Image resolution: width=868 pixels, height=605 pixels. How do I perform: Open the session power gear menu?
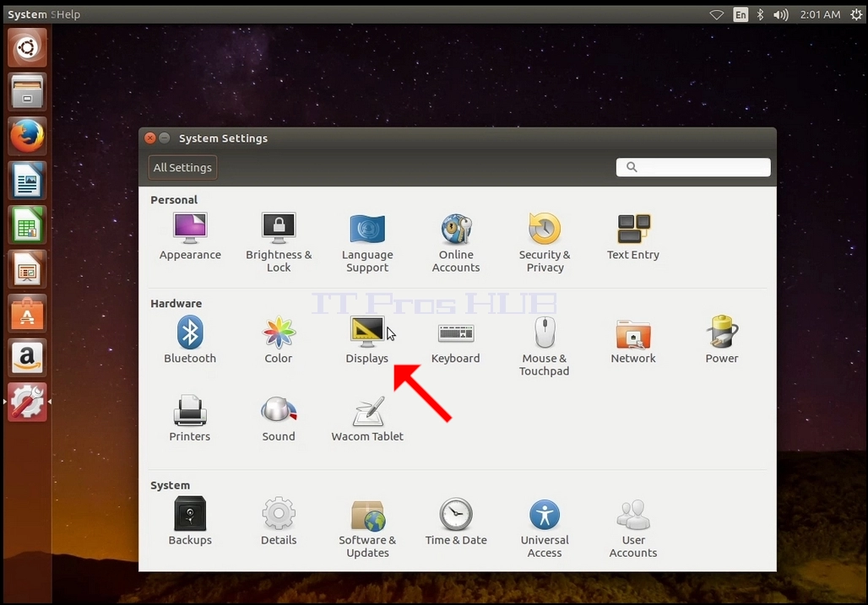coord(856,15)
